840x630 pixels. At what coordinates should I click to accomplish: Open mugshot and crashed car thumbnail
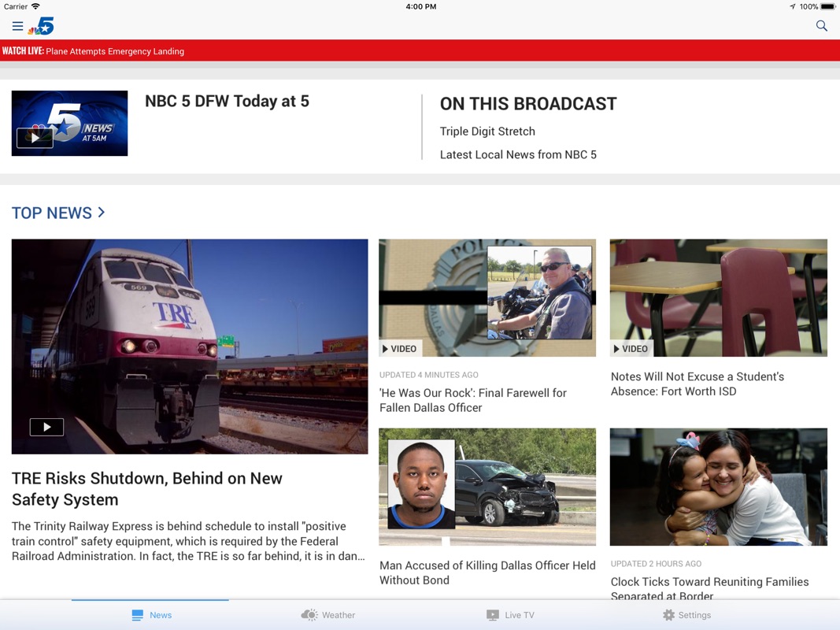tap(487, 487)
